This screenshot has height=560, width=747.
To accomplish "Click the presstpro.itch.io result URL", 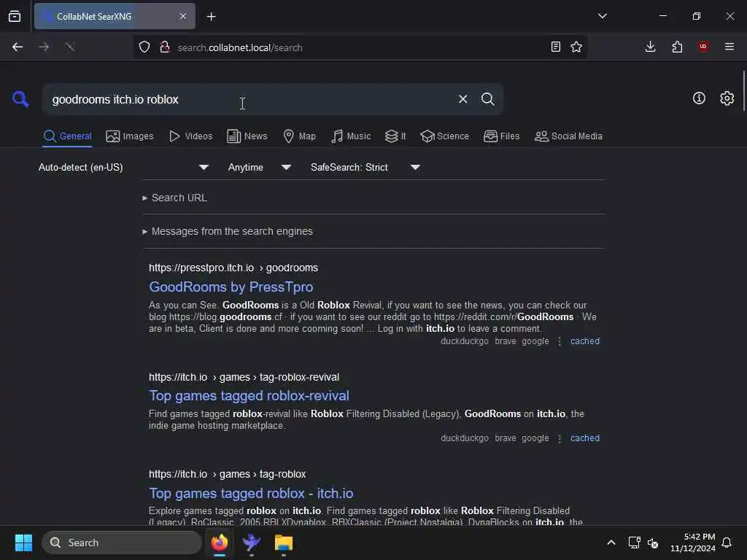I will [233, 268].
